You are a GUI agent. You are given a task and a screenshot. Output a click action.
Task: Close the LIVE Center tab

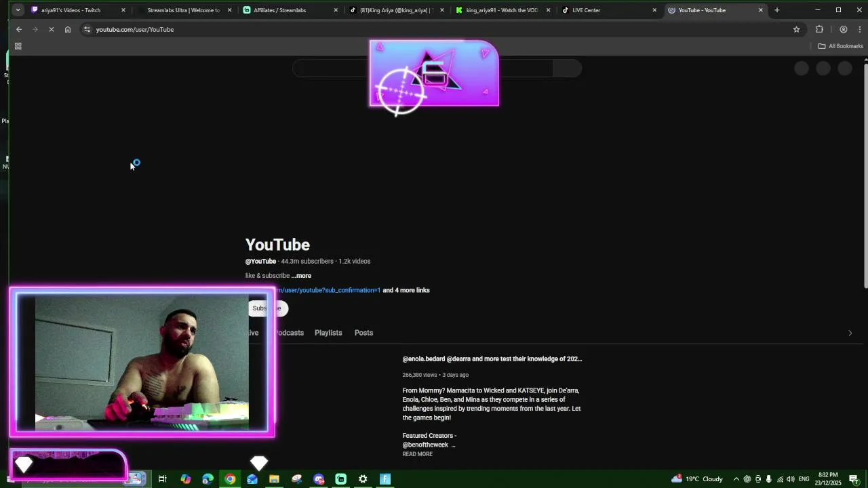(654, 10)
